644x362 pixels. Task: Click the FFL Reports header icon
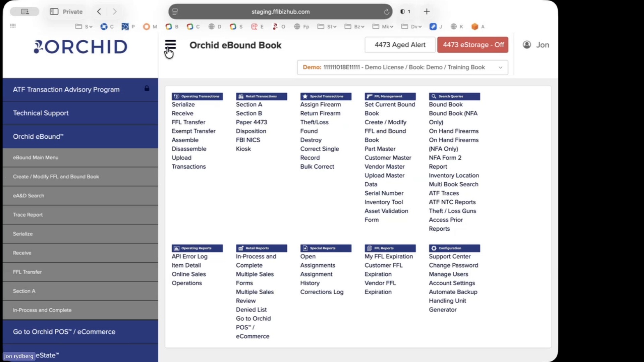coord(369,248)
